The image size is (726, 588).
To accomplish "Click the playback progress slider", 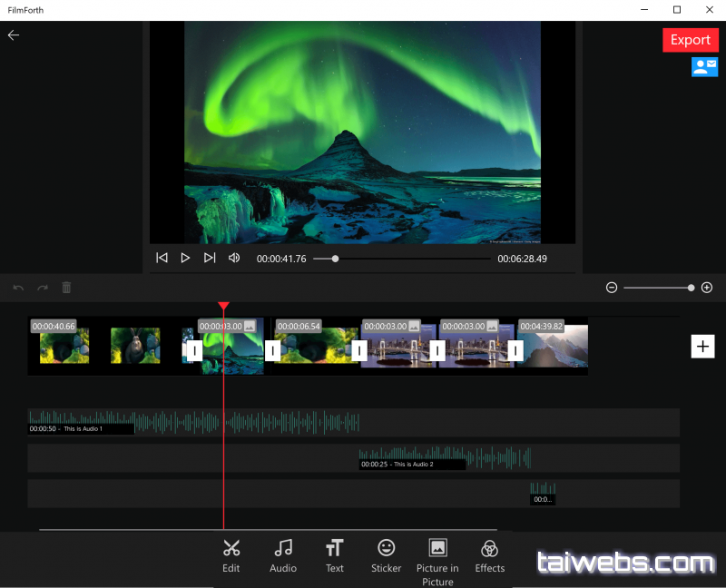I will click(401, 259).
